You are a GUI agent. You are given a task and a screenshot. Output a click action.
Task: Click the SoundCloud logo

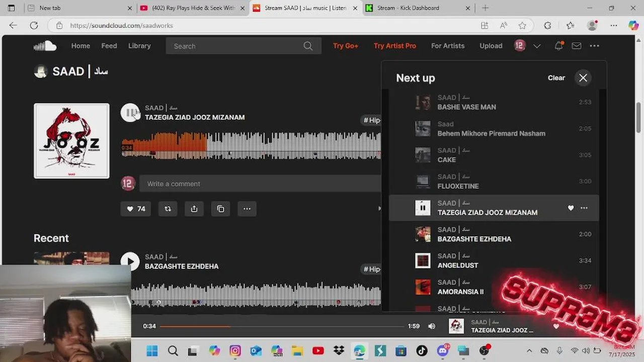[45, 46]
